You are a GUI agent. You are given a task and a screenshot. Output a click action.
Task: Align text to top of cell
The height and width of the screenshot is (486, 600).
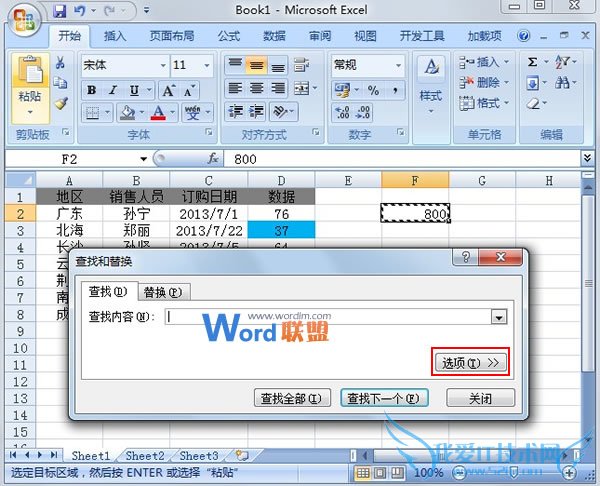[235, 65]
